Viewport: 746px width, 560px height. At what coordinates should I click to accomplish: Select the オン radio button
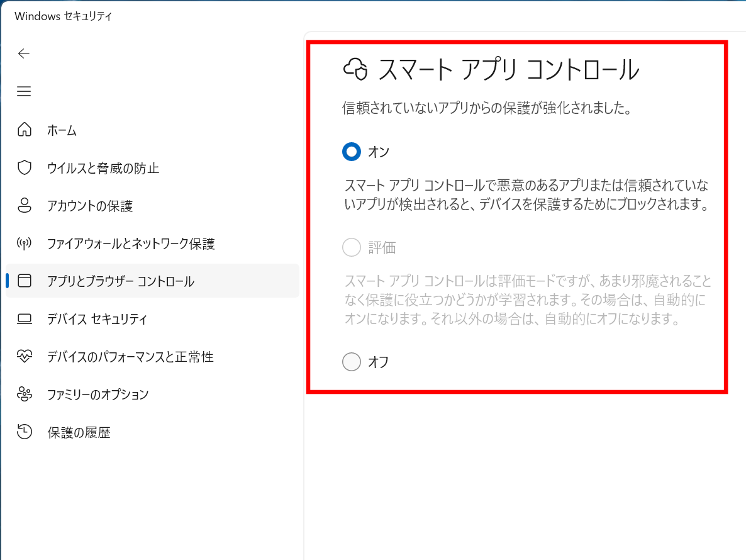pyautogui.click(x=352, y=152)
